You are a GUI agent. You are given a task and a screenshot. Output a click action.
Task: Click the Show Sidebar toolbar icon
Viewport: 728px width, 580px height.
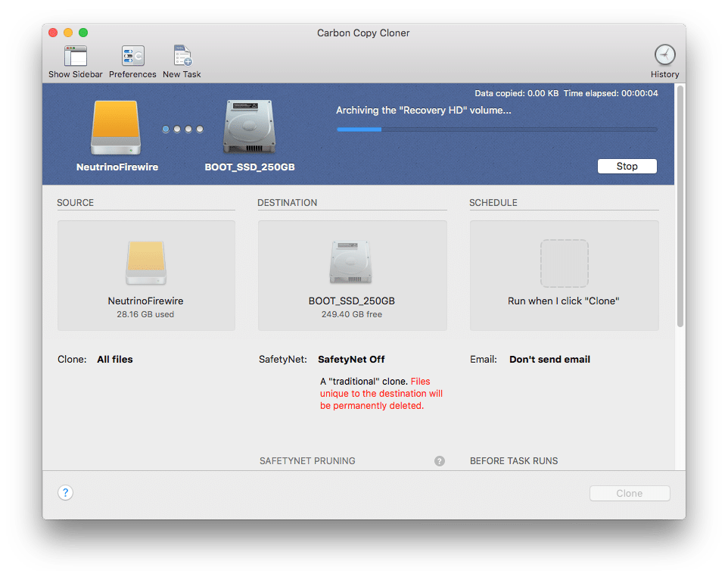coord(76,57)
